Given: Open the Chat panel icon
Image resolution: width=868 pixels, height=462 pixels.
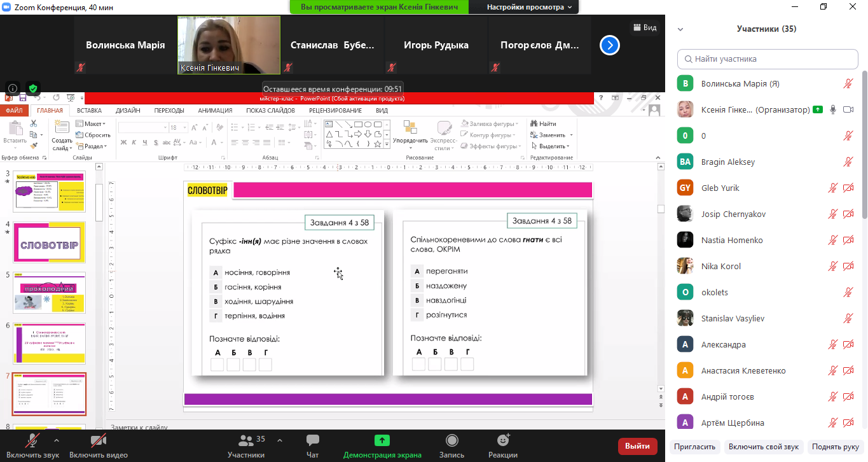Looking at the screenshot, I should tap(312, 441).
